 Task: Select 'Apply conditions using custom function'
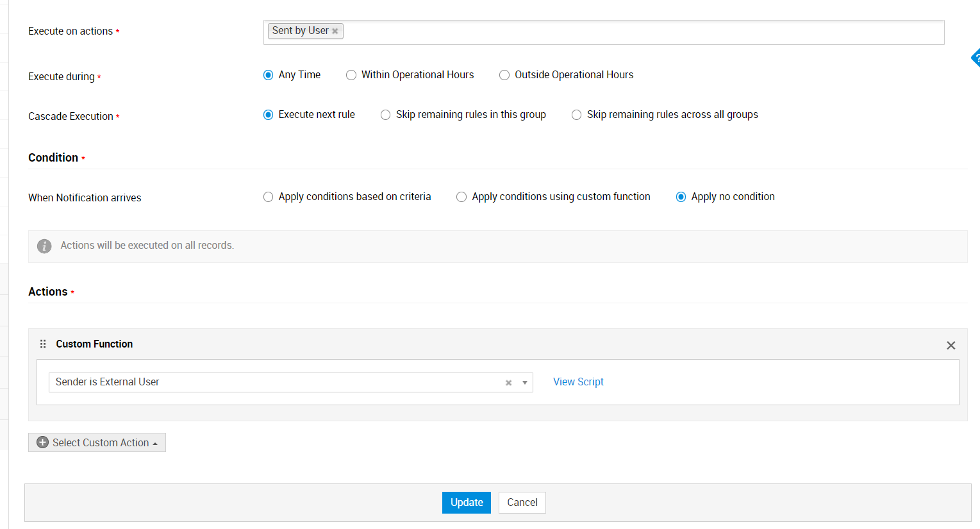461,197
